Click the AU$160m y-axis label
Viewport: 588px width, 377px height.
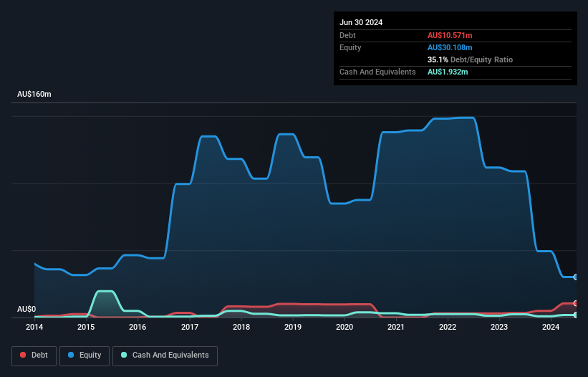[34, 94]
